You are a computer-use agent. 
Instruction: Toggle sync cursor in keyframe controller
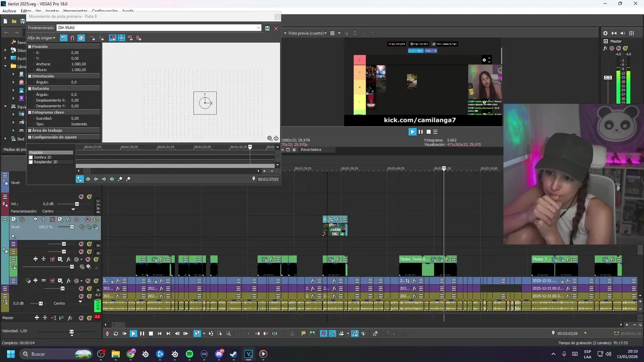point(79,179)
